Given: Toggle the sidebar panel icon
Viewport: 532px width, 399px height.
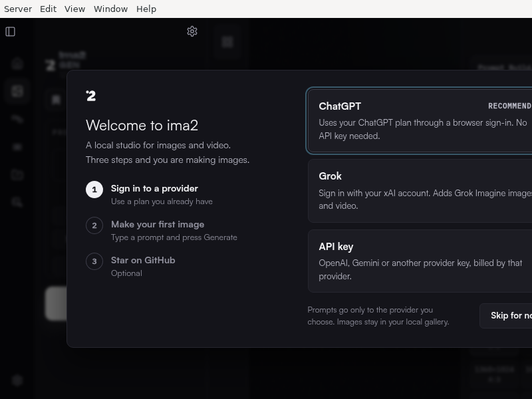Looking at the screenshot, I should point(10,31).
